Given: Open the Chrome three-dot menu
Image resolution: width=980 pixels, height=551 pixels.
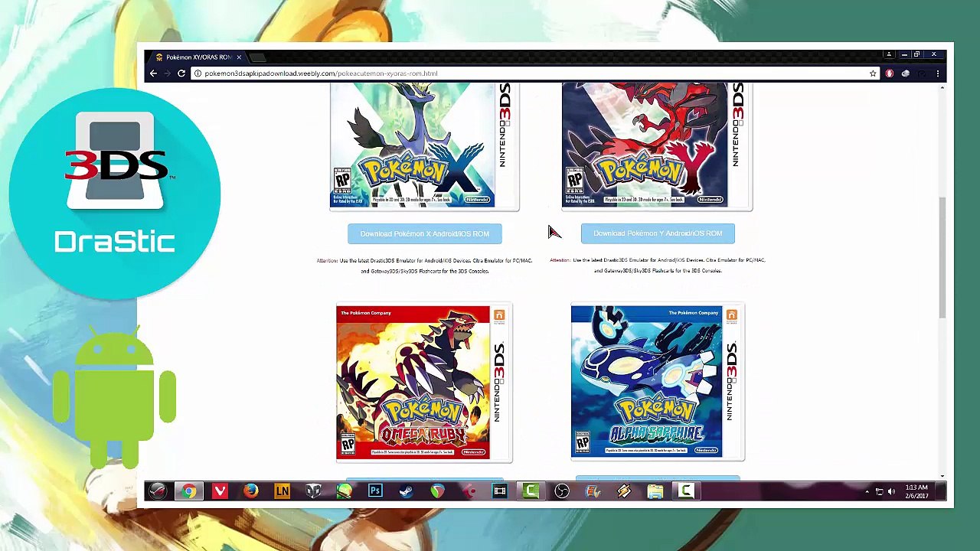Looking at the screenshot, I should (x=938, y=73).
